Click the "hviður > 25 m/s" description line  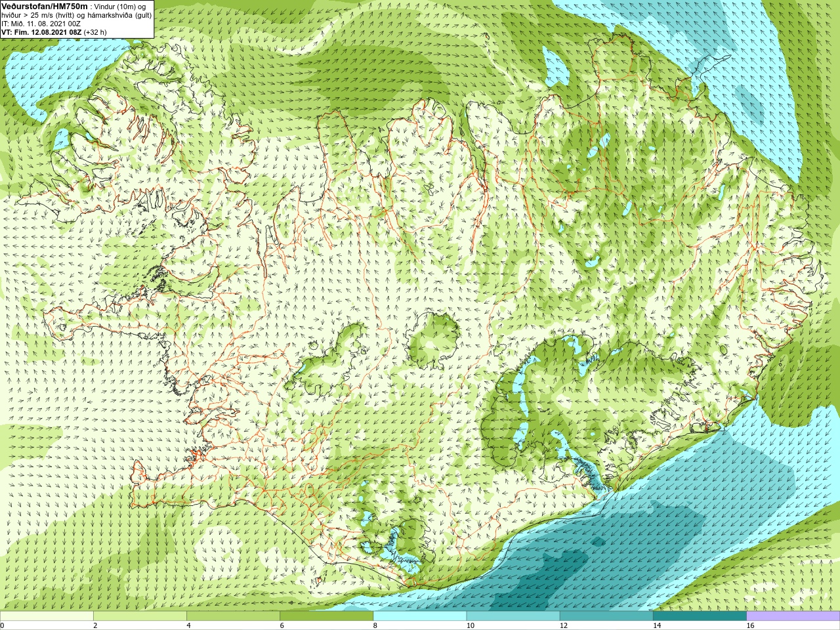(x=76, y=14)
